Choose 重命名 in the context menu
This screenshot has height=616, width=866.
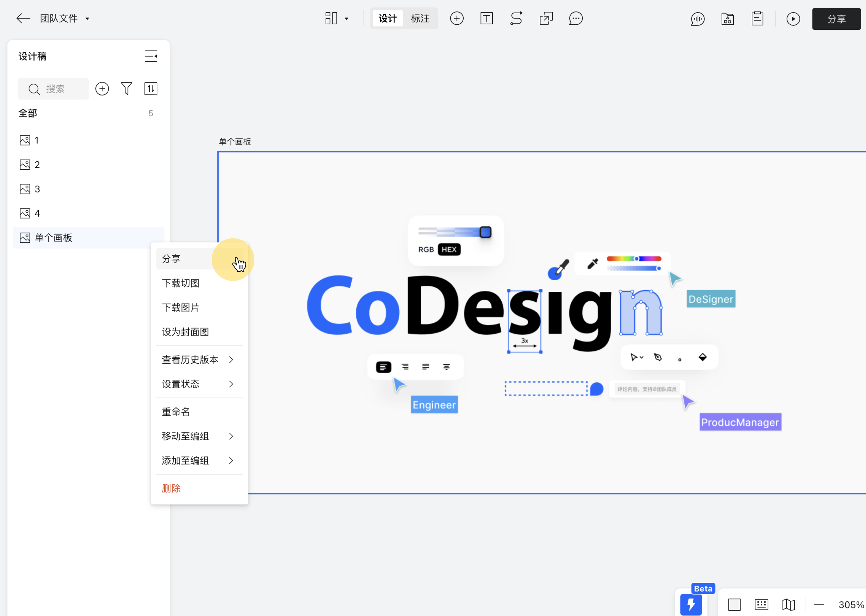[199, 412]
